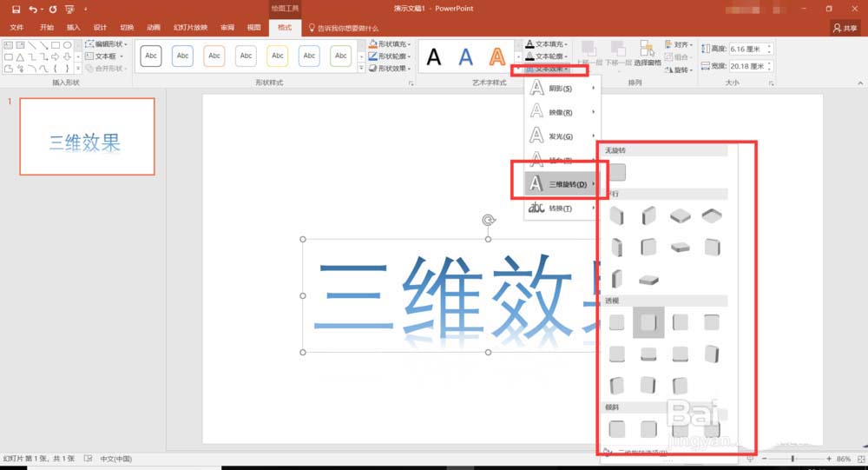Open the 映像(R) reflection submenu
This screenshot has width=868, height=470.
pos(562,112)
